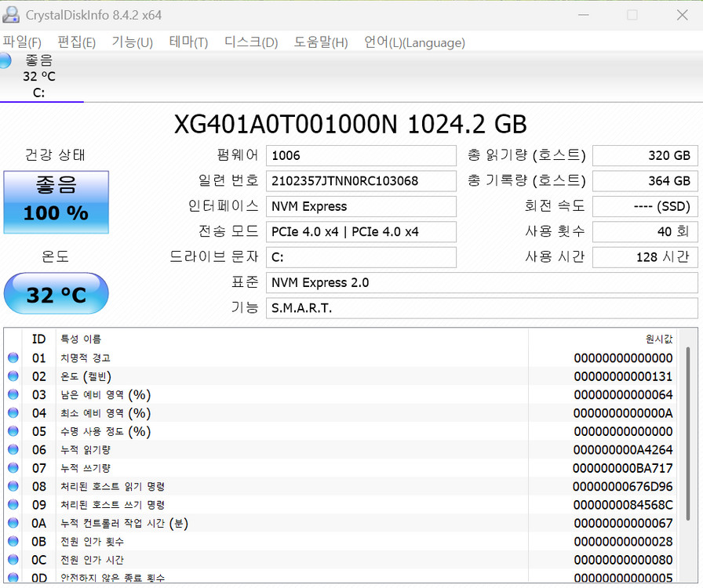The image size is (703, 588).
Task: Click the serial number field 2102357JTNN0RC103068
Action: point(361,181)
